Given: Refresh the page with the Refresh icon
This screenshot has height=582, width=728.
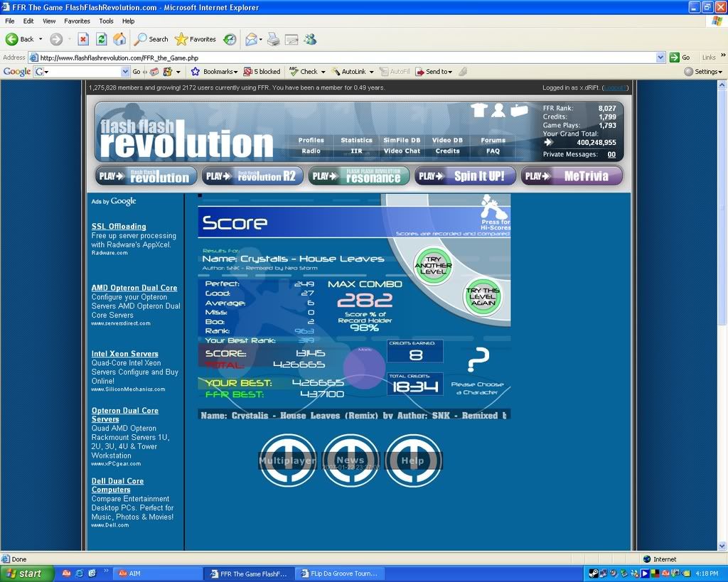Looking at the screenshot, I should (102, 39).
